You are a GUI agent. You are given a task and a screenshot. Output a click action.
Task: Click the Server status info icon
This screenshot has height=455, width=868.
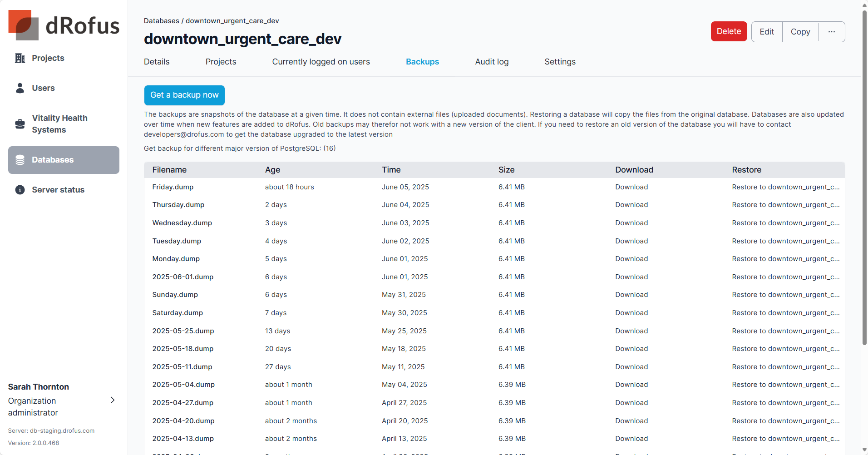click(20, 190)
